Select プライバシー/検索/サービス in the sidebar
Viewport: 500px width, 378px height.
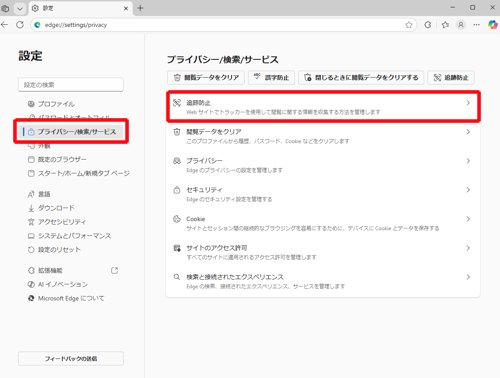[72, 132]
